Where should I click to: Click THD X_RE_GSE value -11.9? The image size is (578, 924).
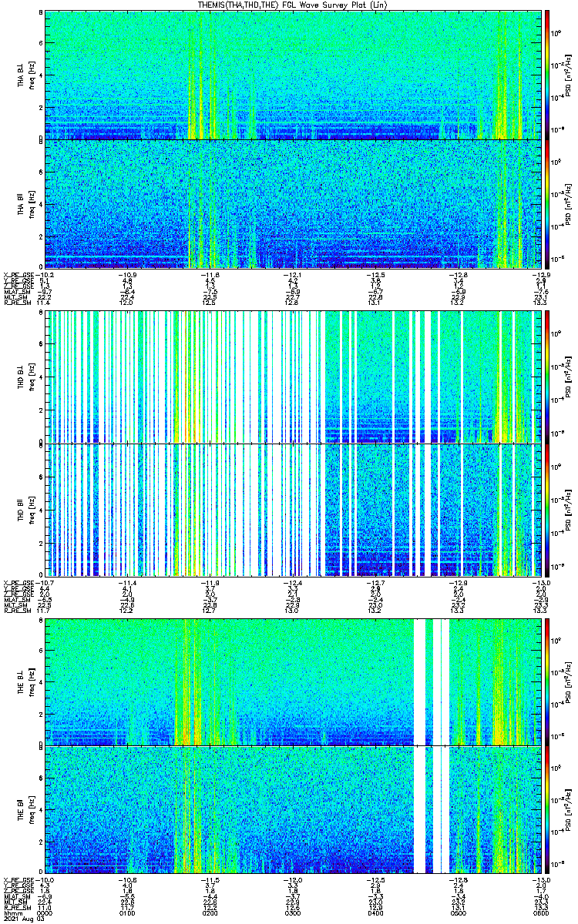(210, 583)
